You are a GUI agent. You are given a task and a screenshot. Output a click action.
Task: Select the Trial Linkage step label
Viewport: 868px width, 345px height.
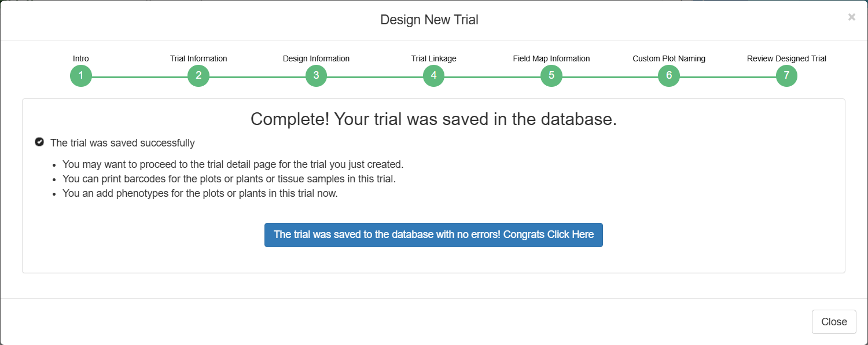pos(433,58)
